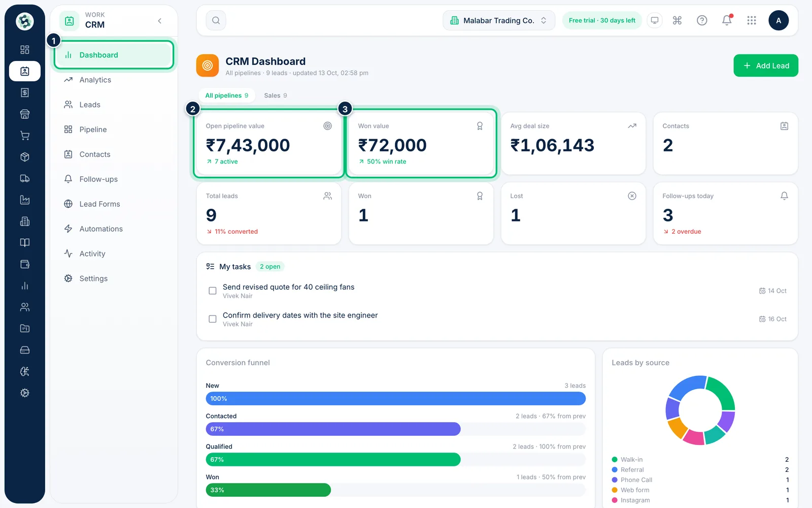The height and width of the screenshot is (508, 812).
Task: Open Automations in the sidebar
Action: click(x=114, y=229)
